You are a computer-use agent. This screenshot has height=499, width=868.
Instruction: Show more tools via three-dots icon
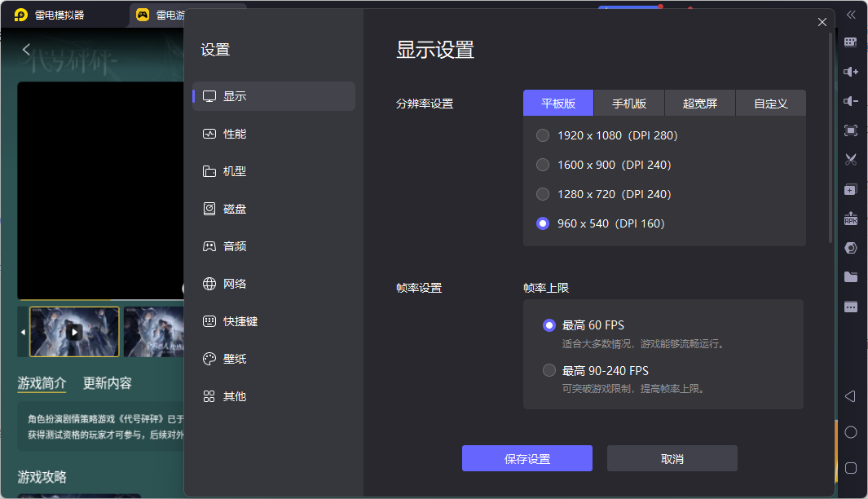point(850,307)
